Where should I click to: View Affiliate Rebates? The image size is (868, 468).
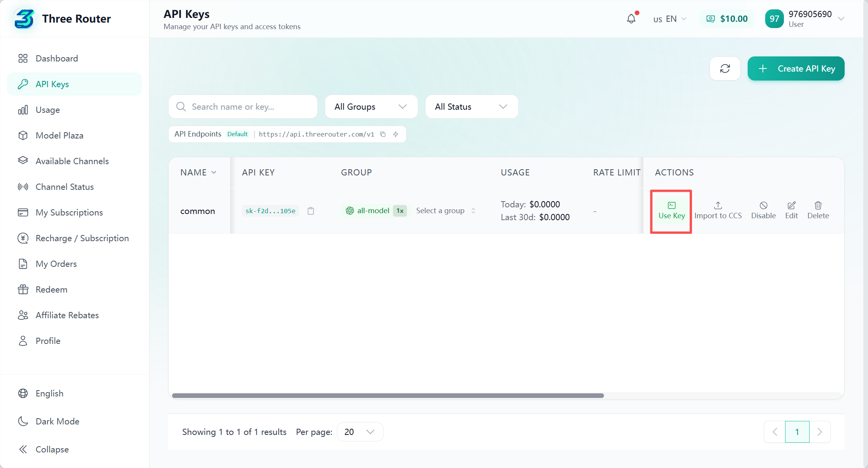[x=75, y=315]
